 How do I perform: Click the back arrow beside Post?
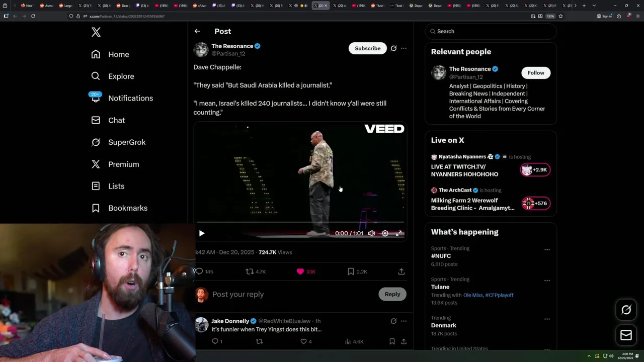197,31
